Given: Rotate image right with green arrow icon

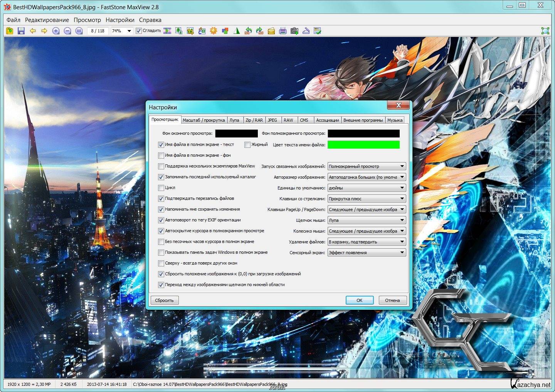Looking at the screenshot, I should pyautogui.click(x=260, y=31).
